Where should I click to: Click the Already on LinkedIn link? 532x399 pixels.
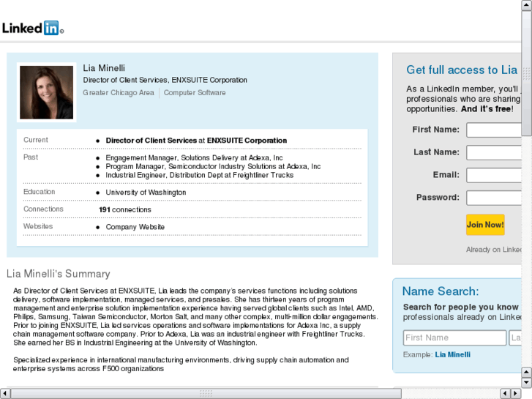(x=494, y=250)
